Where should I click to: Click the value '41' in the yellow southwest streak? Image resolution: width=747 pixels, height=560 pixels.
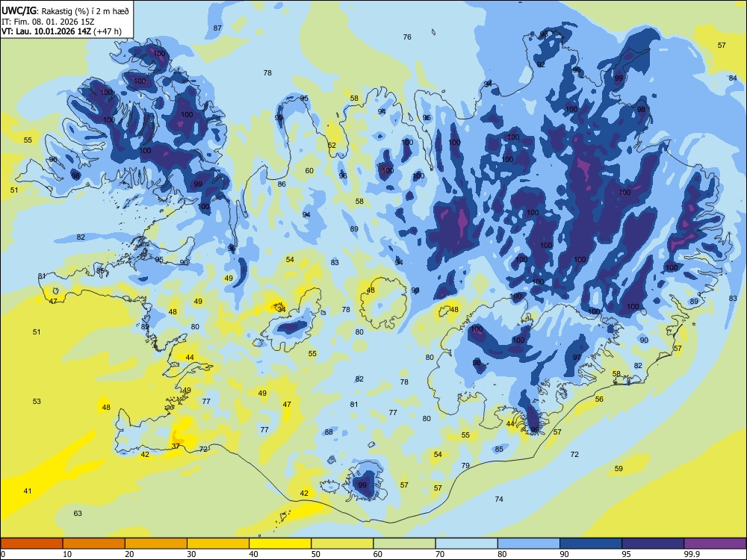pyautogui.click(x=28, y=491)
